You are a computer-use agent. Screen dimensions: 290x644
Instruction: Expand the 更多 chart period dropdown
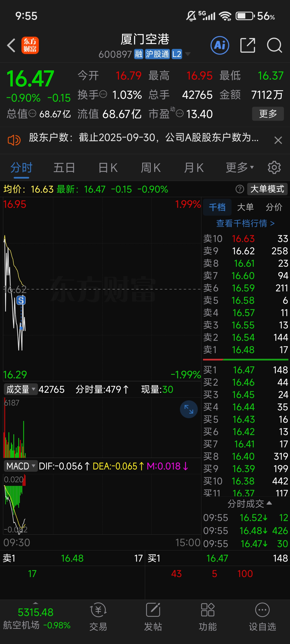[x=240, y=167]
